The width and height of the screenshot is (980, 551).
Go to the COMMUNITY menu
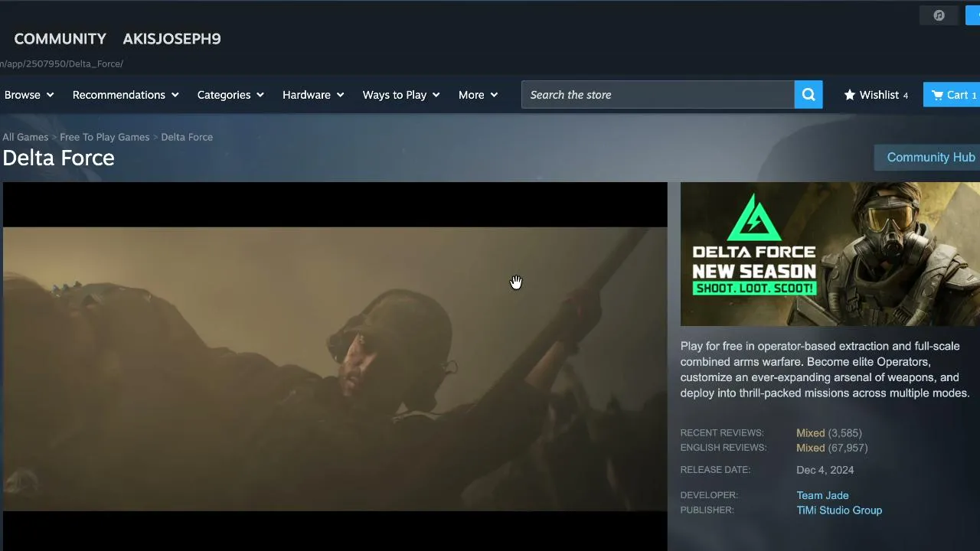click(60, 39)
